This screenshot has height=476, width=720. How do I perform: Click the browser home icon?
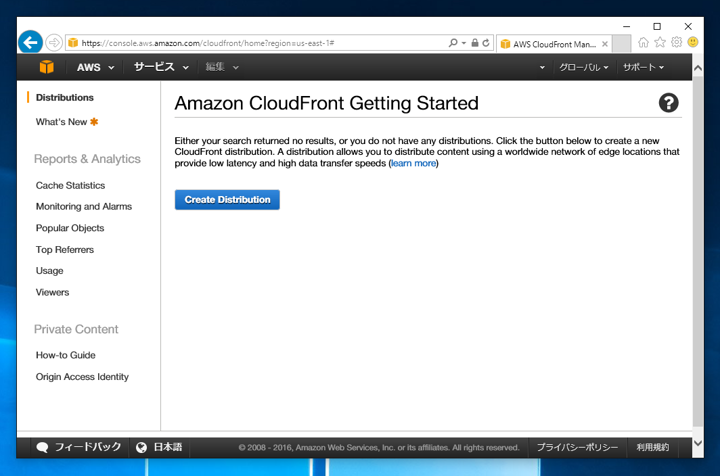pos(643,42)
